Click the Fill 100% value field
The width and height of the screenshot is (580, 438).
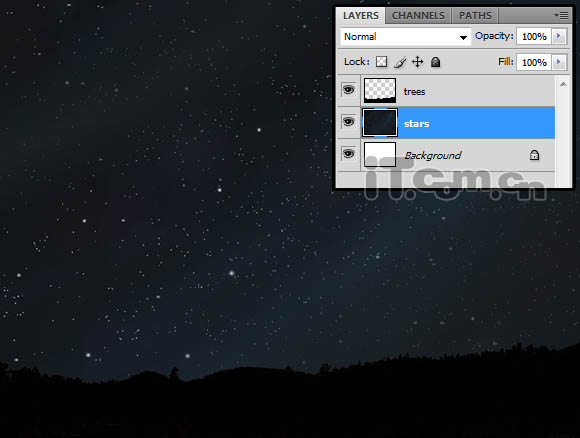pyautogui.click(x=534, y=62)
